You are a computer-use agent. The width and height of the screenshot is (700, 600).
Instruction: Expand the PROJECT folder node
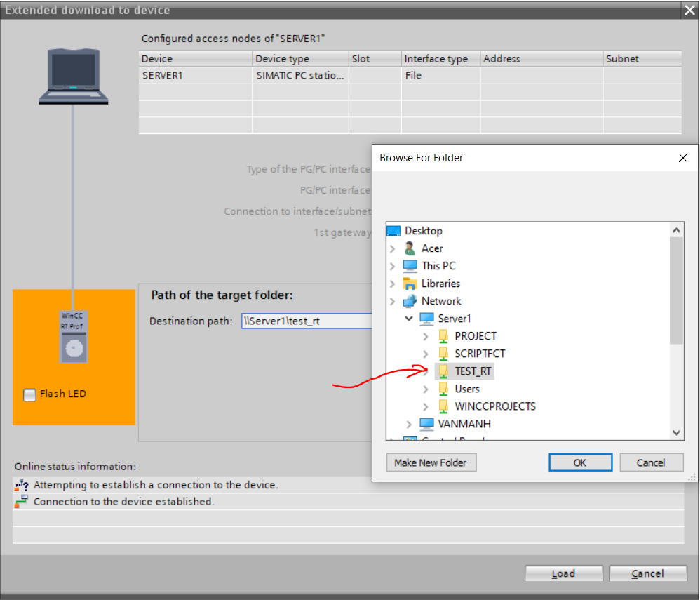(426, 336)
